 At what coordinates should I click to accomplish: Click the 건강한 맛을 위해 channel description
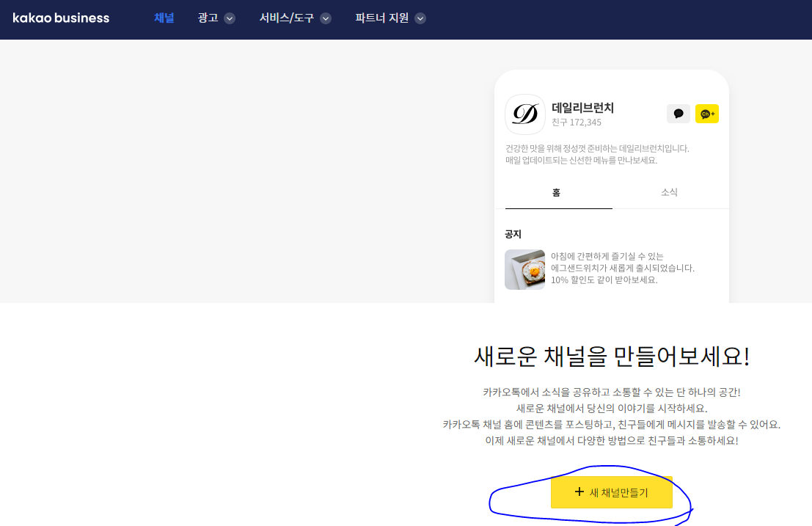point(597,154)
